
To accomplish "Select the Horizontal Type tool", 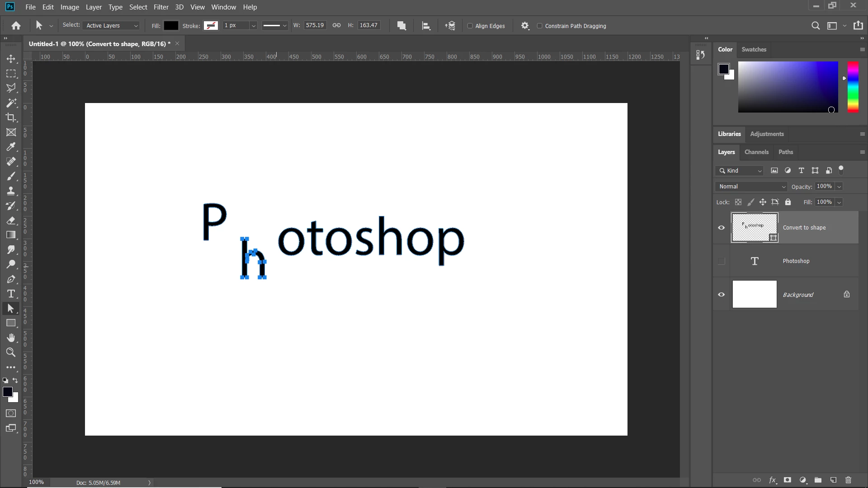I will [x=11, y=294].
